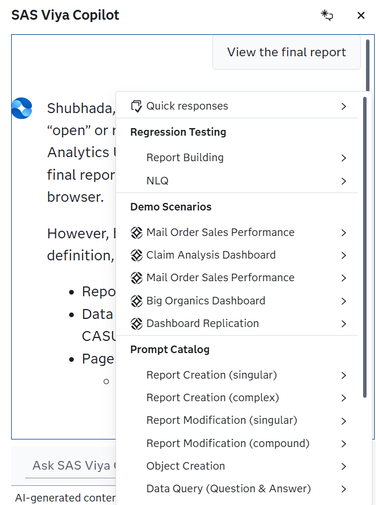Open Report Building under Regression Testing

[x=237, y=158]
